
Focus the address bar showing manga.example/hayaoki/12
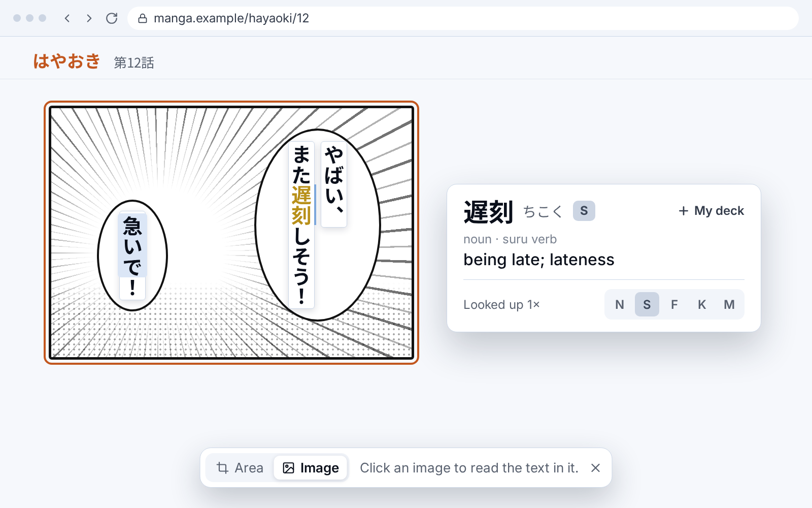[463, 18]
